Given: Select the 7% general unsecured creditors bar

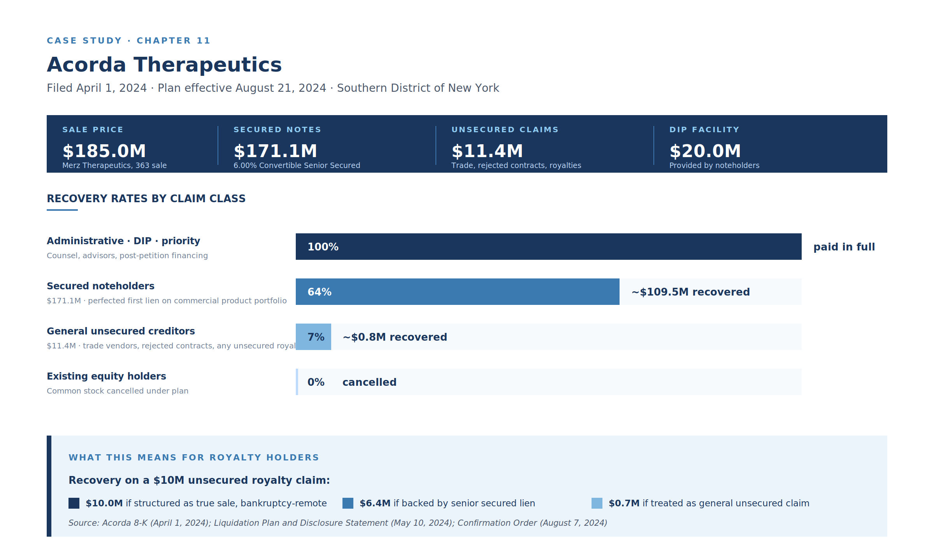Looking at the screenshot, I should click(x=313, y=337).
